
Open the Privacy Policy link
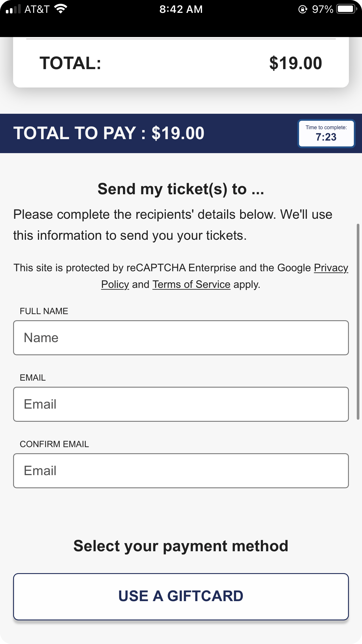[x=331, y=267]
